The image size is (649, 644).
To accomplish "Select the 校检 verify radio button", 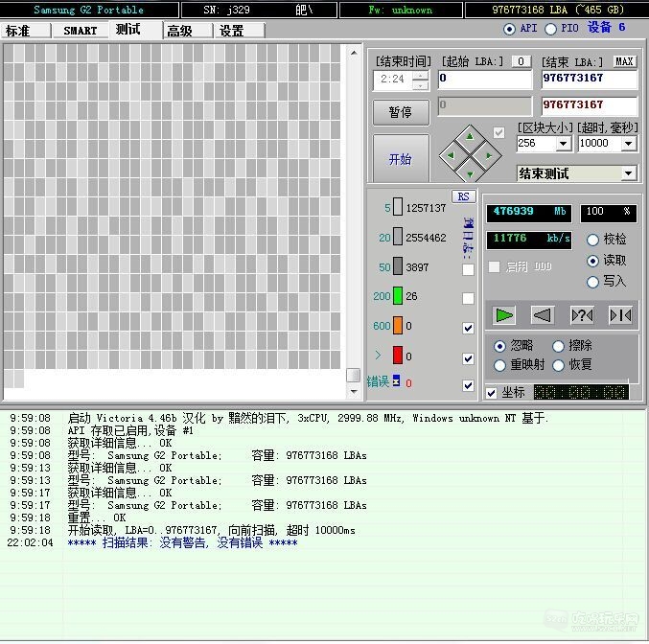I will (x=592, y=240).
